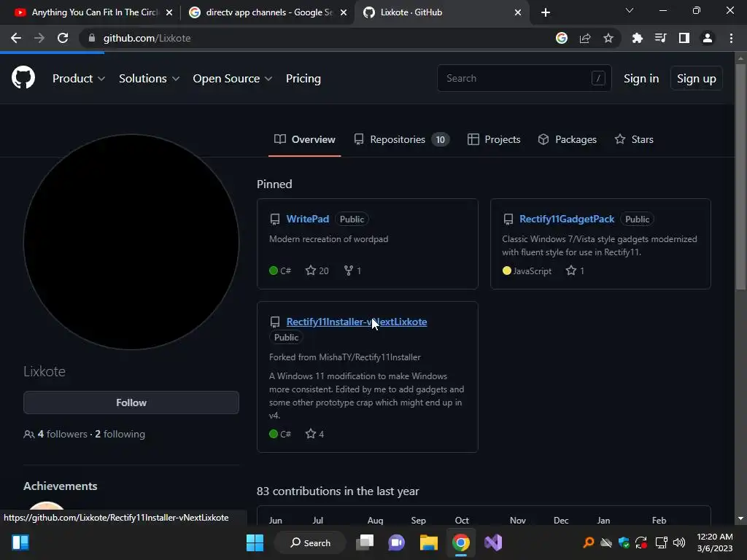
Task: Open the Chrome three-dot menu
Action: tap(731, 38)
